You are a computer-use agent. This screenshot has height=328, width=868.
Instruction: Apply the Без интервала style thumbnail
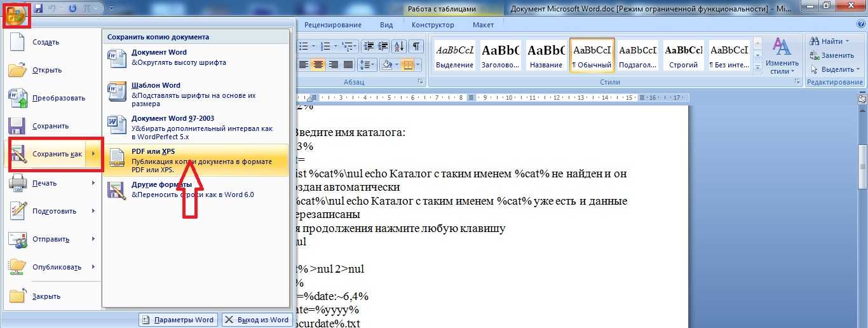point(729,55)
